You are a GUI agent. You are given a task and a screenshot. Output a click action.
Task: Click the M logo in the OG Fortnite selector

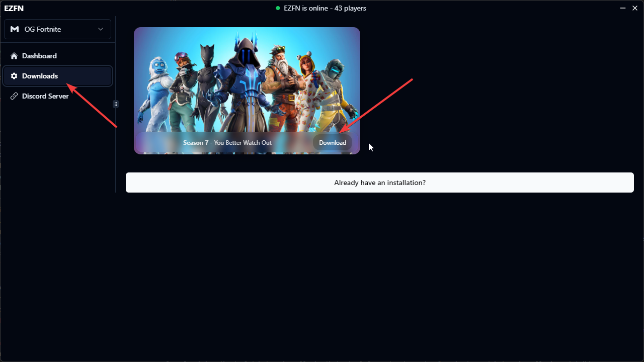point(15,29)
